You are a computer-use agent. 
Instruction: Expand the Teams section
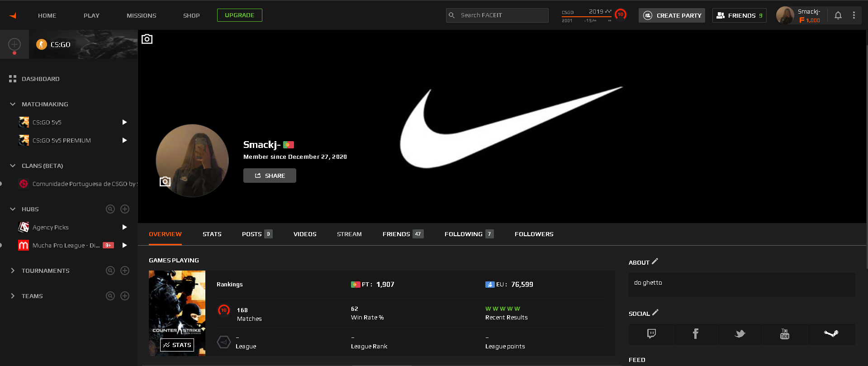coord(13,296)
